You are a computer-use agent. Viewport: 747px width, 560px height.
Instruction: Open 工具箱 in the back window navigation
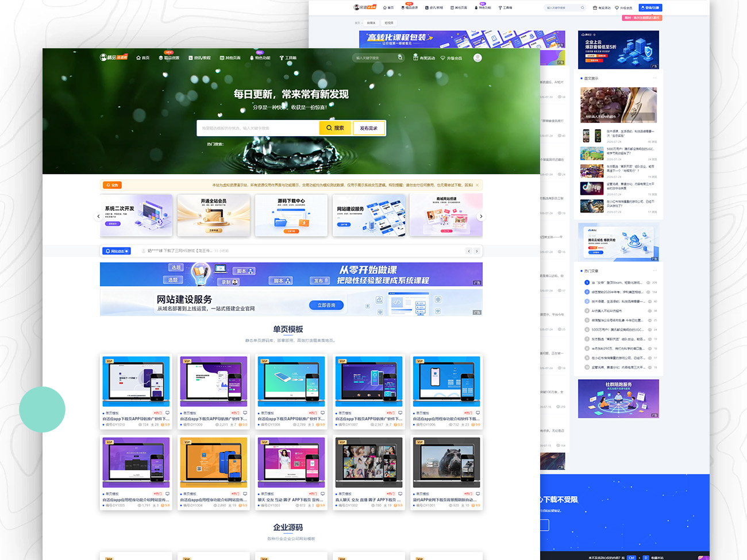point(505,8)
